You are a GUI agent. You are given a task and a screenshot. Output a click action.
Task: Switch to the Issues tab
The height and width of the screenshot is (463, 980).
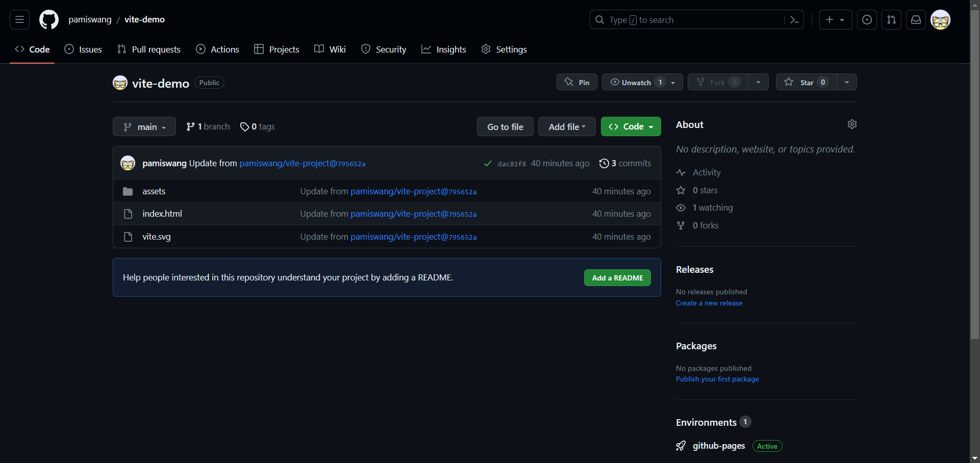click(83, 49)
